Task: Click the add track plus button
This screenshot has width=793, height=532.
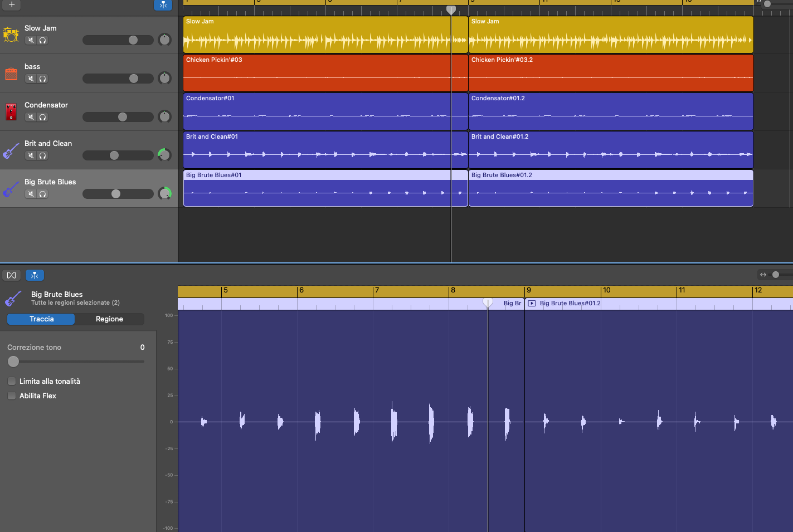Action: (x=12, y=5)
